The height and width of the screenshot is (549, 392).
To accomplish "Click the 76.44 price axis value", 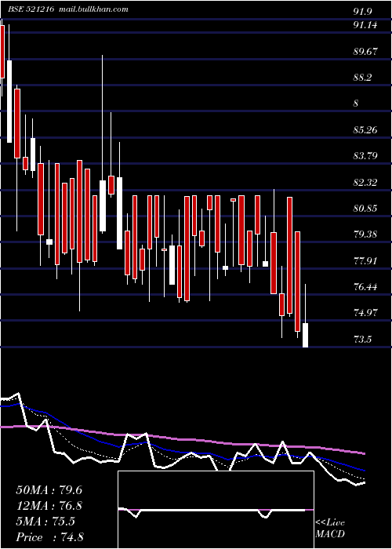I will click(x=365, y=287).
